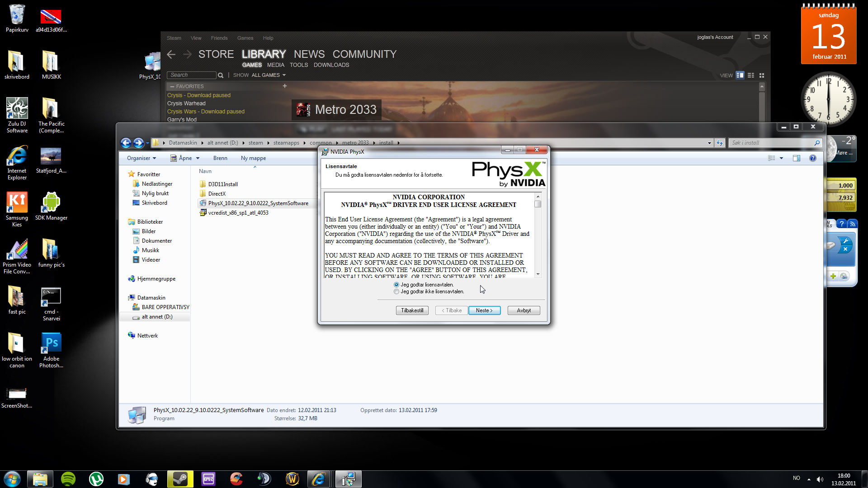This screenshot has width=868, height=488.
Task: Click the Explorer back arrow button
Action: [x=126, y=143]
